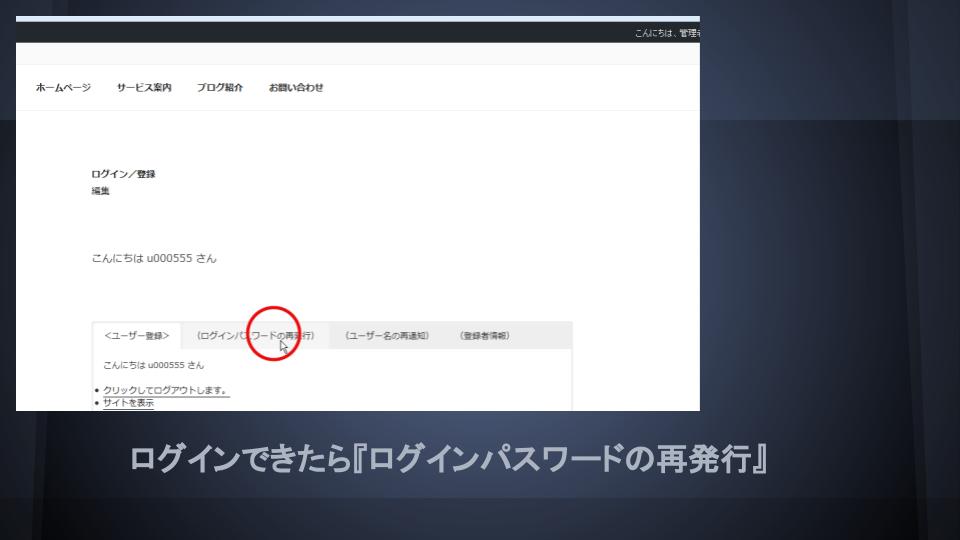Viewport: 960px width, 540px height.
Task: Click the empty black admin bar area
Action: (x=300, y=33)
